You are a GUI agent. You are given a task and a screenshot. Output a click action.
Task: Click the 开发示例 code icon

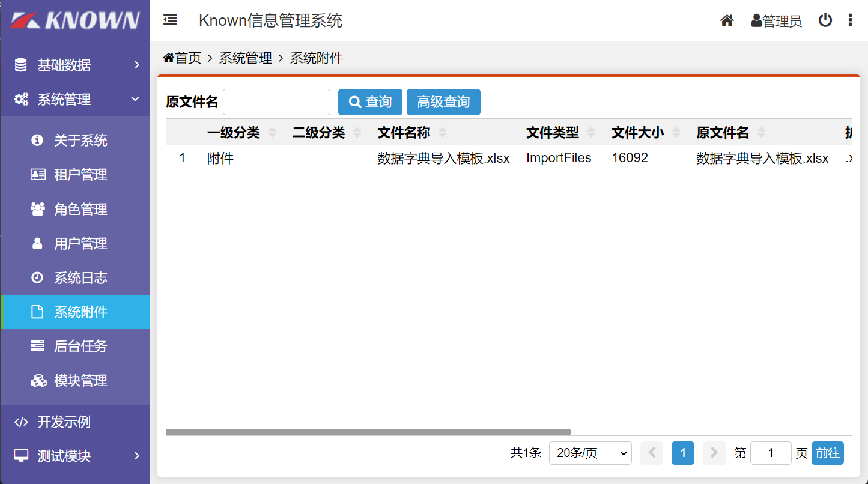pos(21,422)
